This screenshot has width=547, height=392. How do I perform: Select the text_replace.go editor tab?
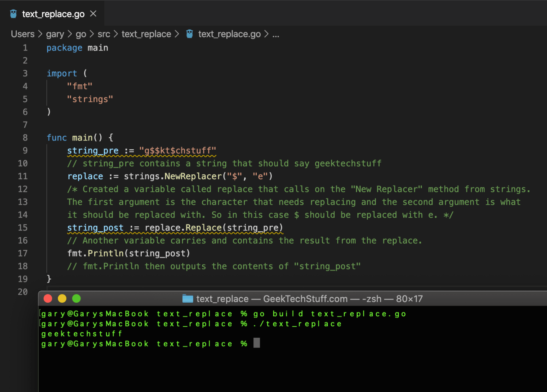(x=52, y=14)
